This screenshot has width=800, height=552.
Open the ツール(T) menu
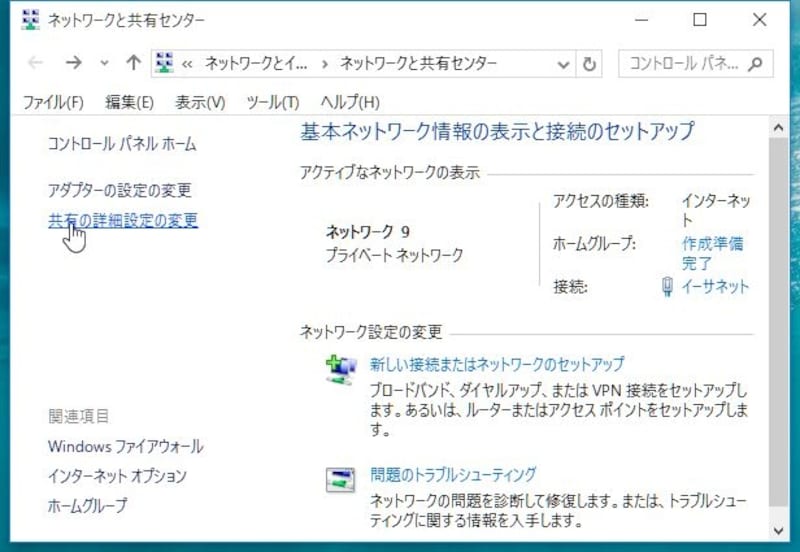point(272,102)
